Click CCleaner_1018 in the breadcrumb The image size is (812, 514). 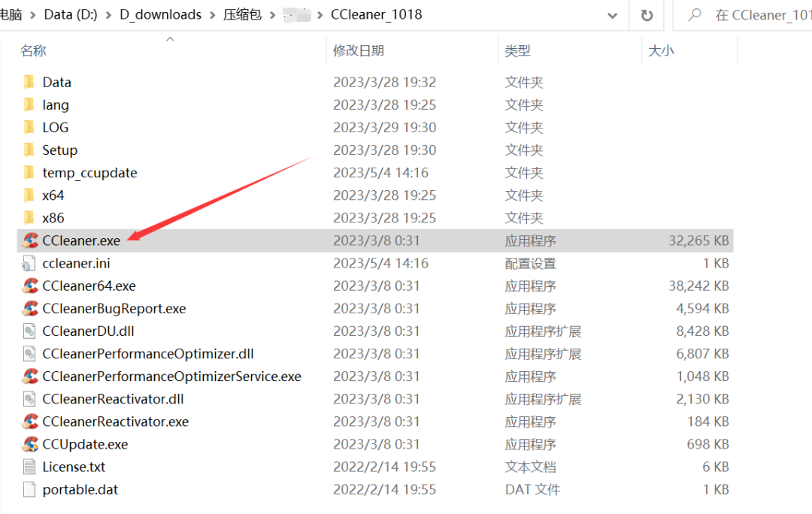click(377, 14)
